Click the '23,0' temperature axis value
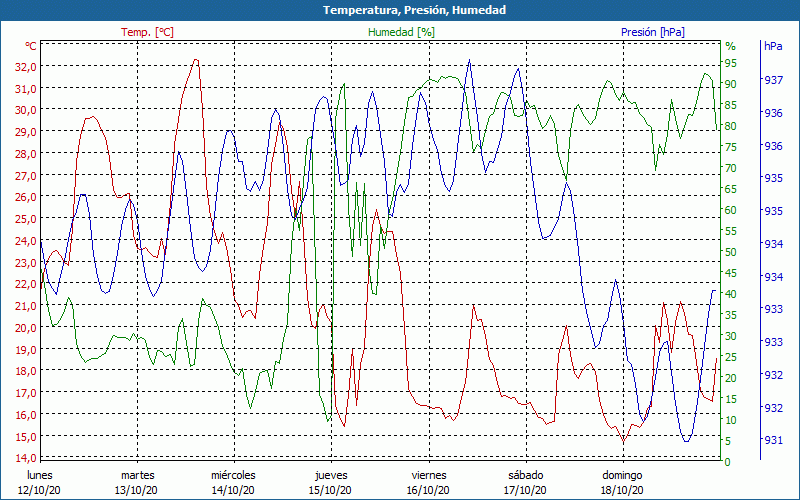 tap(27, 263)
